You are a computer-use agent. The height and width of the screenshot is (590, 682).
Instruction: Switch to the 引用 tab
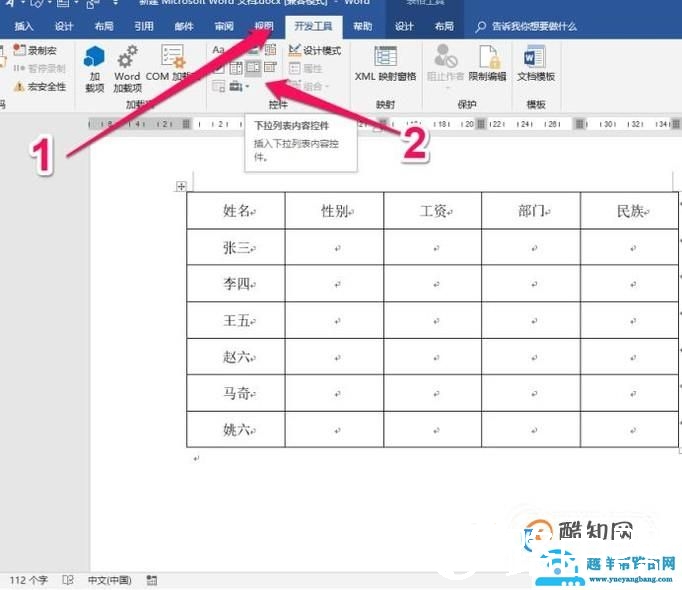tap(144, 27)
